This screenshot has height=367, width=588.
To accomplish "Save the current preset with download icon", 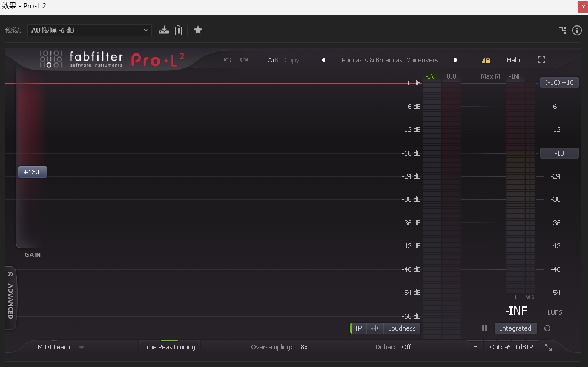I will pyautogui.click(x=164, y=30).
